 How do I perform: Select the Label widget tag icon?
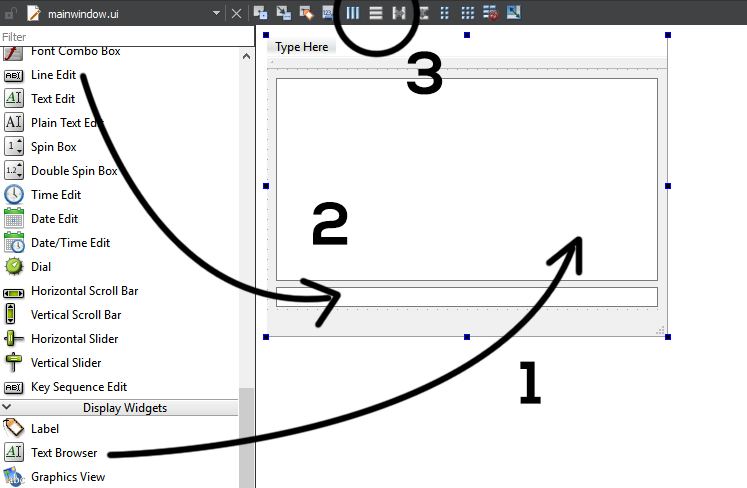click(13, 428)
